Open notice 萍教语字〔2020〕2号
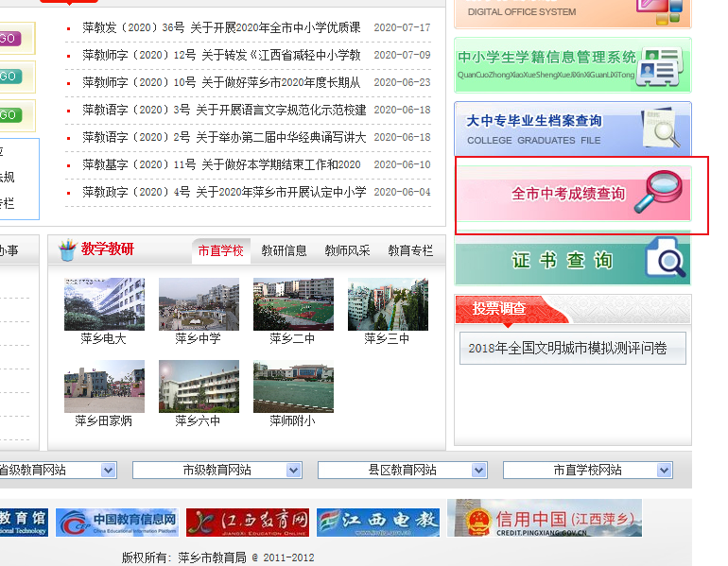This screenshot has width=728, height=566. coord(224,137)
